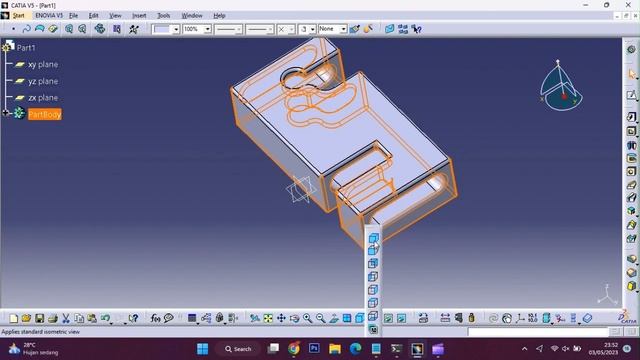Click the Axis System icon in bottom toolbar

520,318
